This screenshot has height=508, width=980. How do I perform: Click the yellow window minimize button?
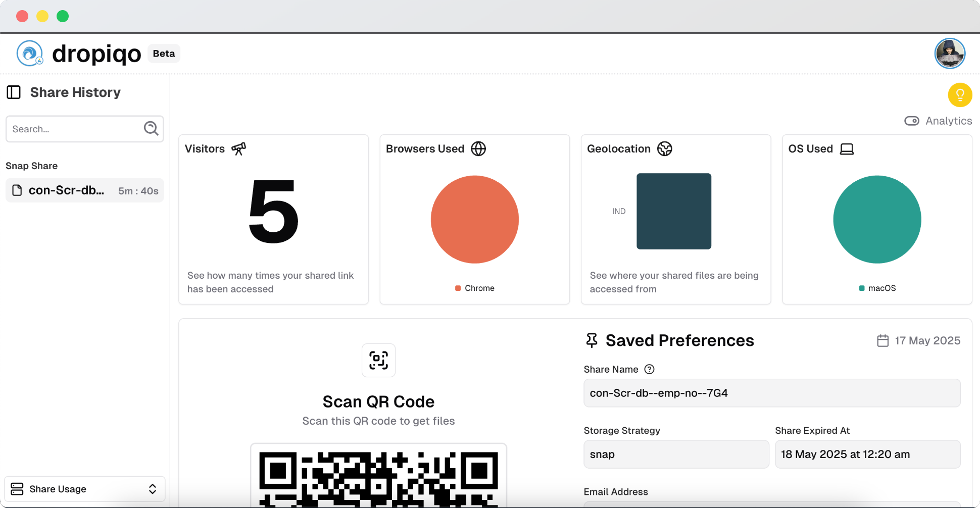(42, 16)
